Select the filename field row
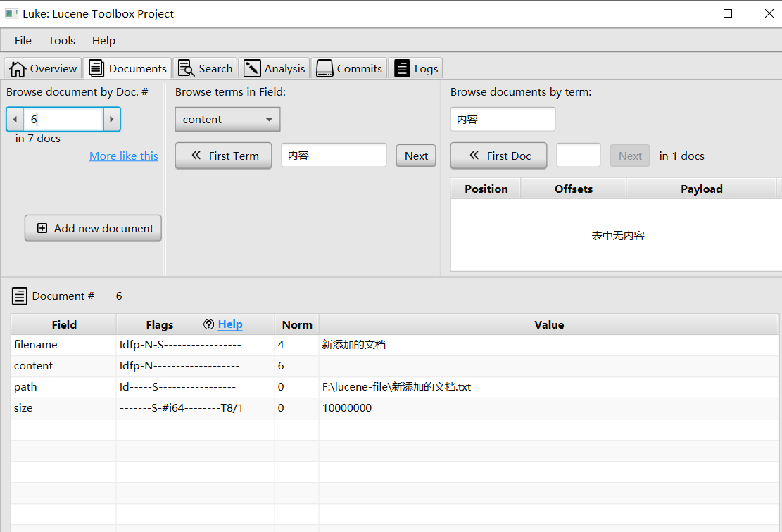Image resolution: width=782 pixels, height=532 pixels. tap(394, 345)
